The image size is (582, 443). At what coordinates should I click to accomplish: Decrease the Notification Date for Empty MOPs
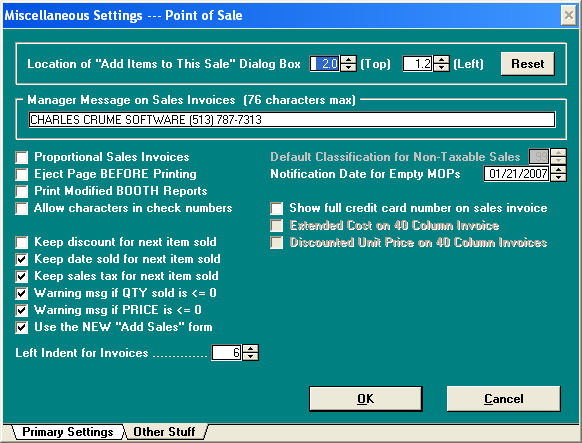point(558,177)
